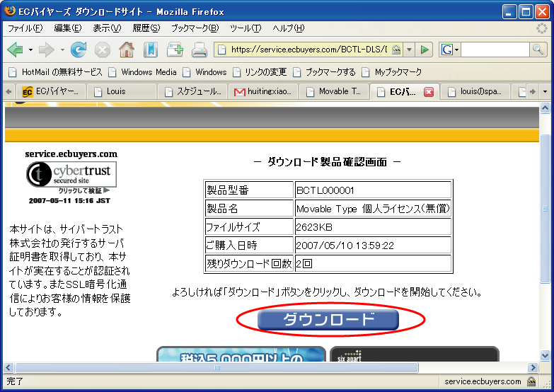
Task: Open the 表示 menu
Action: click(x=107, y=28)
